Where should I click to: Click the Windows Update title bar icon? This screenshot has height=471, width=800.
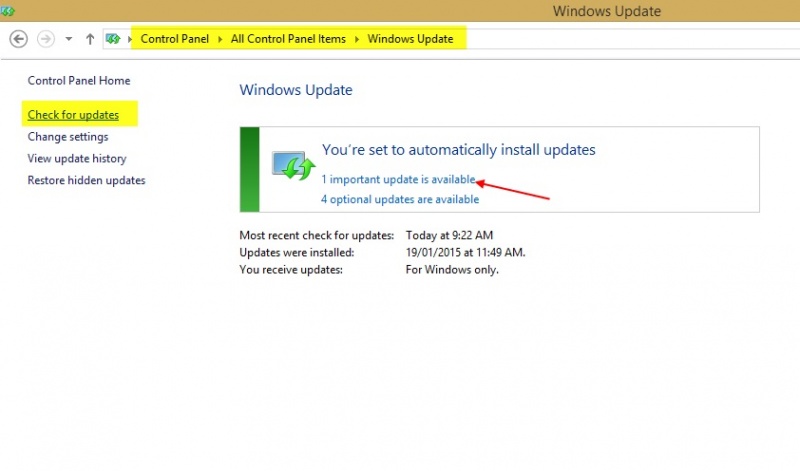coord(7,11)
